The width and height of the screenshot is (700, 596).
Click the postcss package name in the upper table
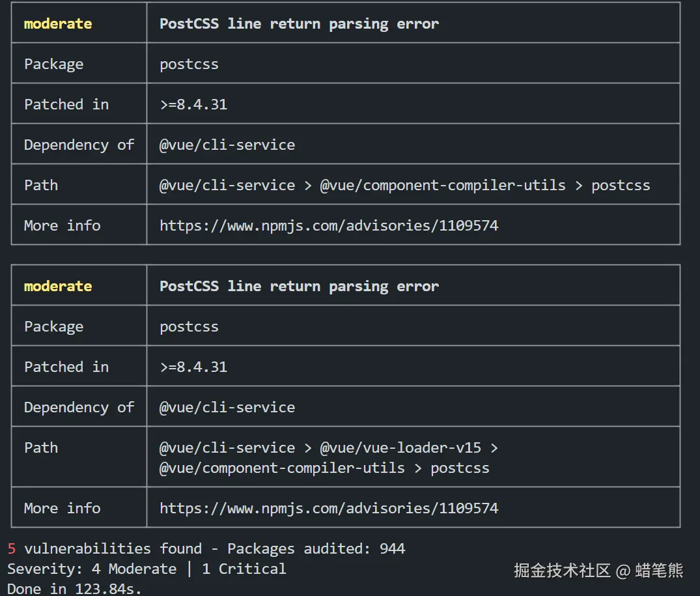(189, 64)
